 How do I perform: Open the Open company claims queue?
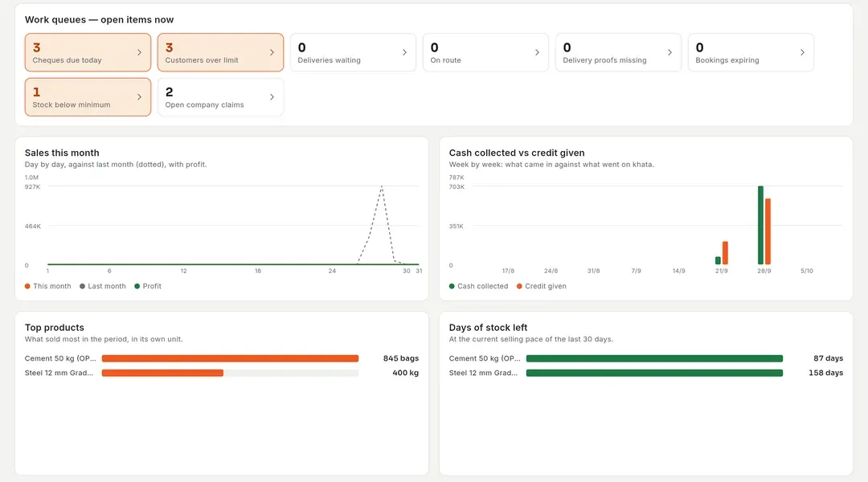[220, 97]
